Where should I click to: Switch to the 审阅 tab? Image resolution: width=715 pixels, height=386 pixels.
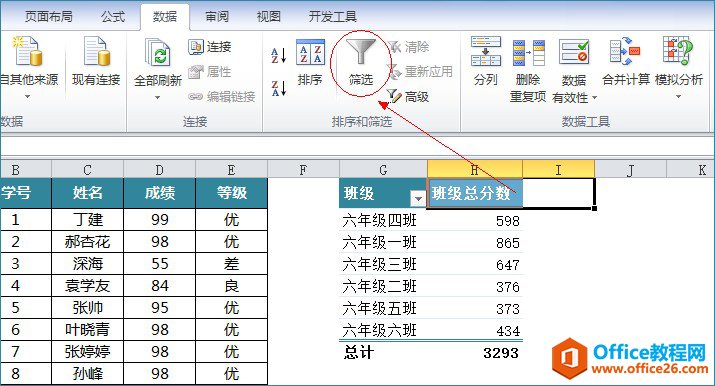217,17
